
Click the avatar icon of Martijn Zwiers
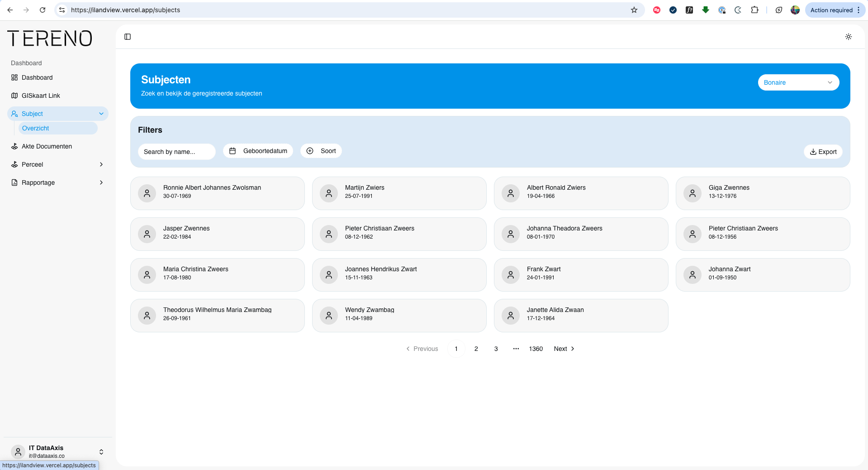click(329, 193)
